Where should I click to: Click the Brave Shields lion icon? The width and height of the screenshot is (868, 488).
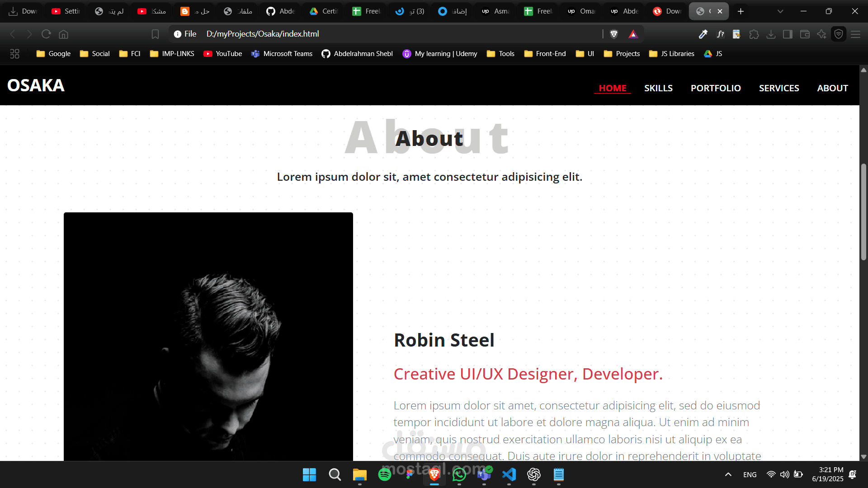click(614, 34)
